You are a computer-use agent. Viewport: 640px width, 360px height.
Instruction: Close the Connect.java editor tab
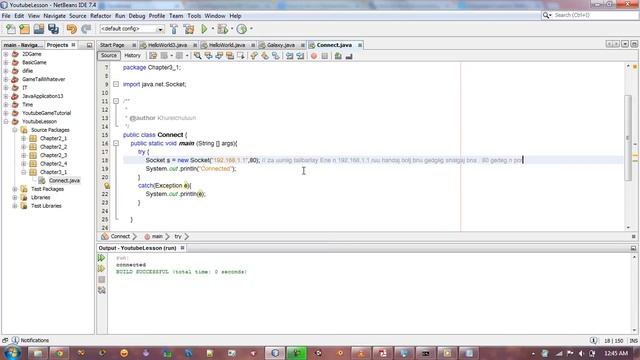(x=360, y=45)
